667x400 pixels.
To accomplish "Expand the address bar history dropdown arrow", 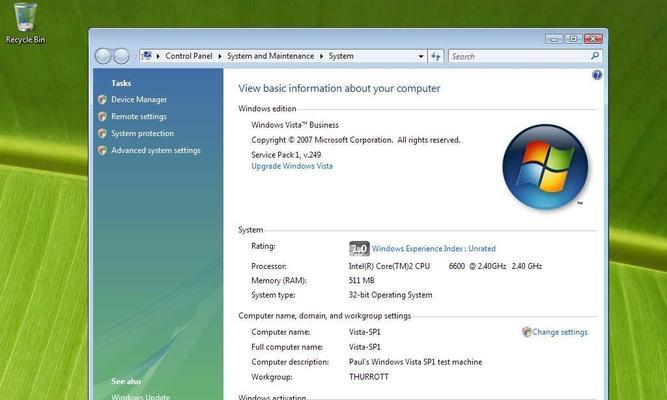I will pyautogui.click(x=421, y=56).
